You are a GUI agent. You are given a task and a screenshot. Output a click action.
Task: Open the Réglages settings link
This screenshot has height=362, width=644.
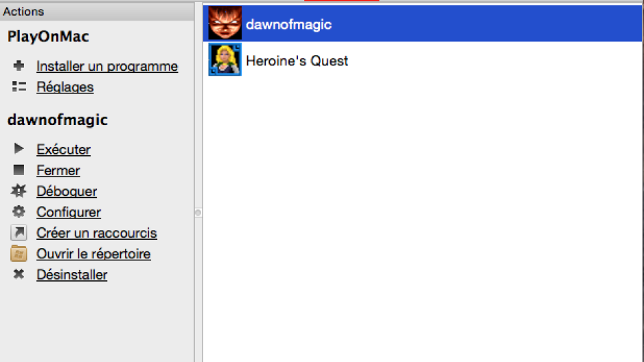click(65, 87)
